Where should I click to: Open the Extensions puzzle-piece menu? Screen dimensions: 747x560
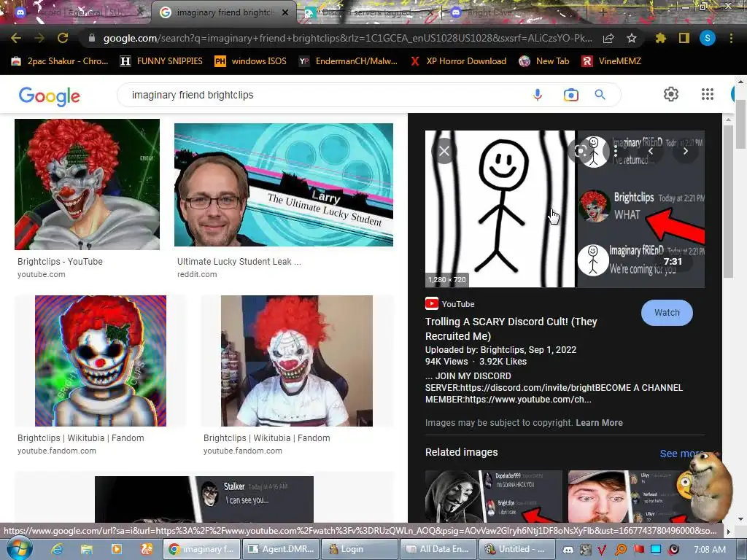pos(660,38)
